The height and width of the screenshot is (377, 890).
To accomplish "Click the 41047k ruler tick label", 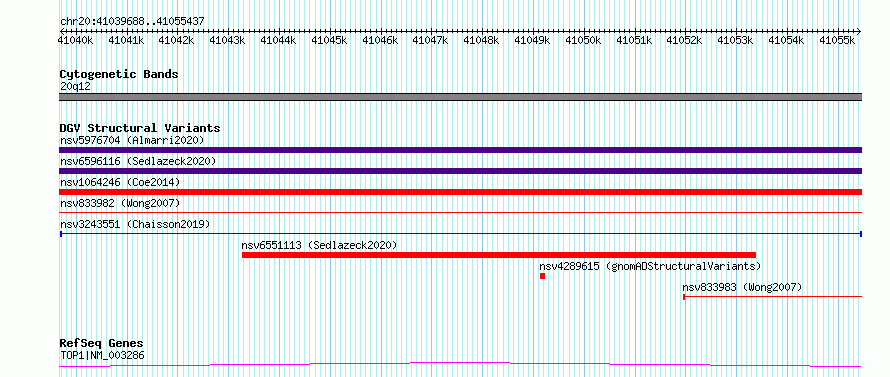I will (430, 40).
